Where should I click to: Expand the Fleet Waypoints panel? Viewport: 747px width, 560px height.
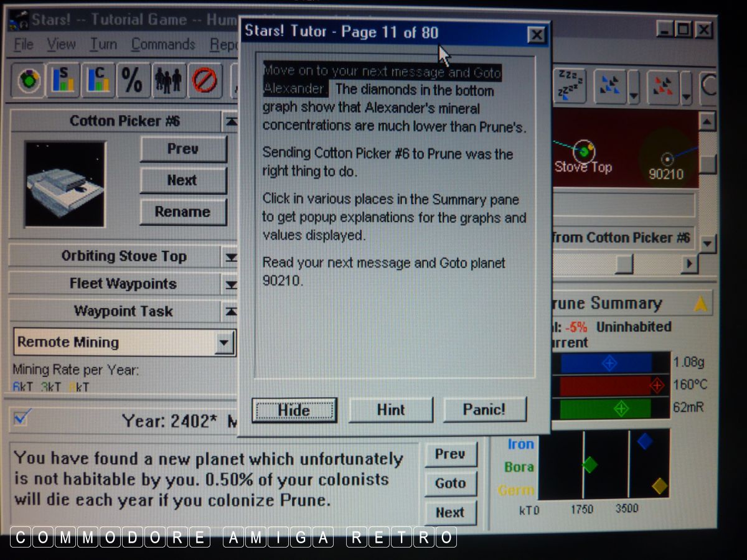[x=231, y=284]
